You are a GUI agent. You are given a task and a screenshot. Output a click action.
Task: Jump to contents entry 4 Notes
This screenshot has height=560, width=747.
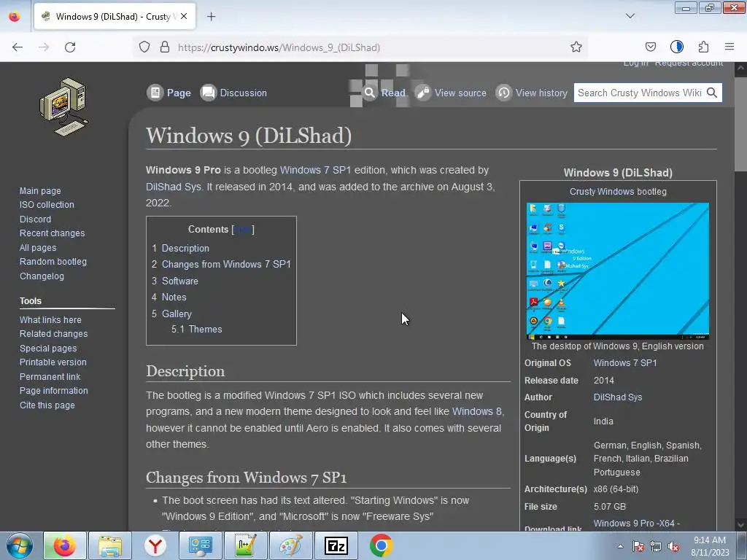pyautogui.click(x=169, y=297)
